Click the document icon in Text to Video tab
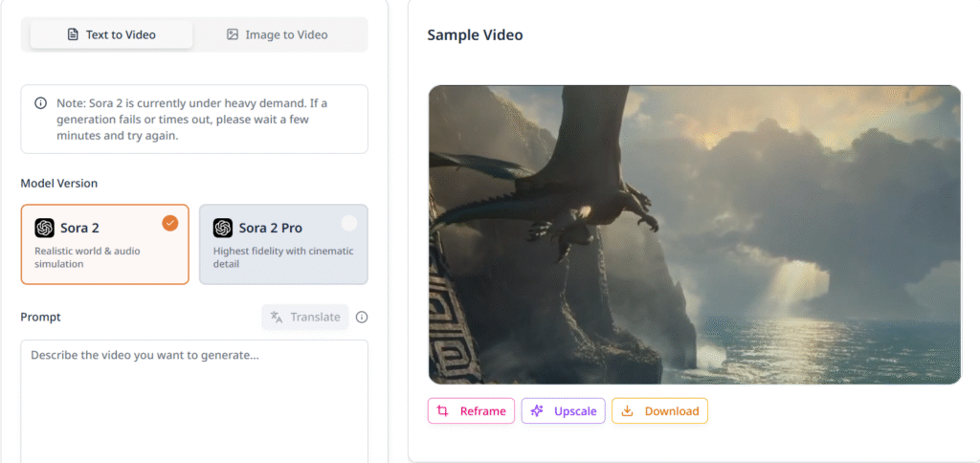The width and height of the screenshot is (980, 463). pos(73,34)
